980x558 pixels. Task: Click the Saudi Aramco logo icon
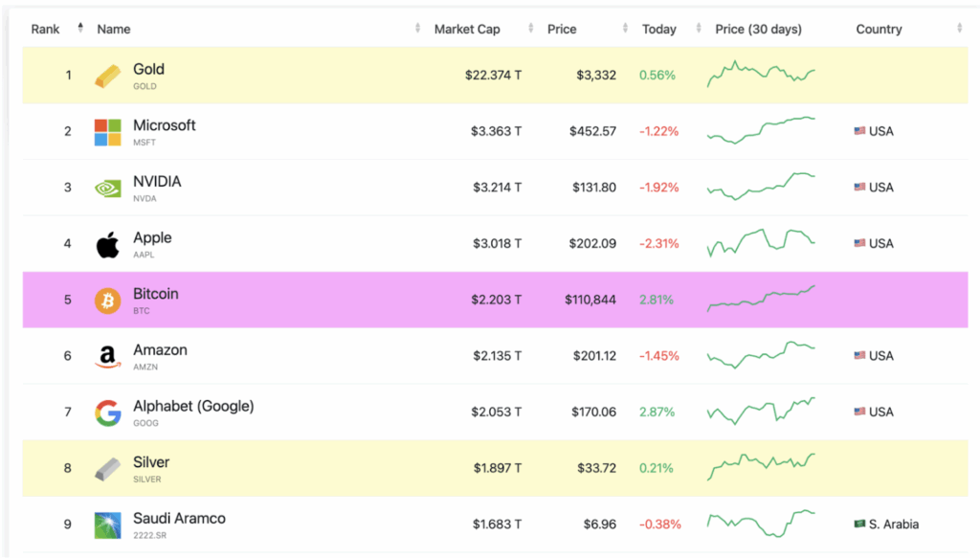(108, 525)
